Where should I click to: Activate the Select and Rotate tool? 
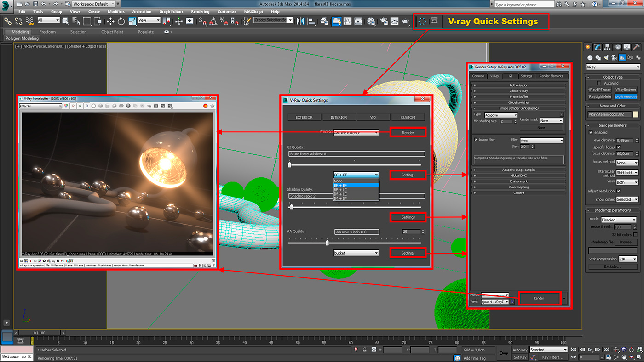point(121,21)
